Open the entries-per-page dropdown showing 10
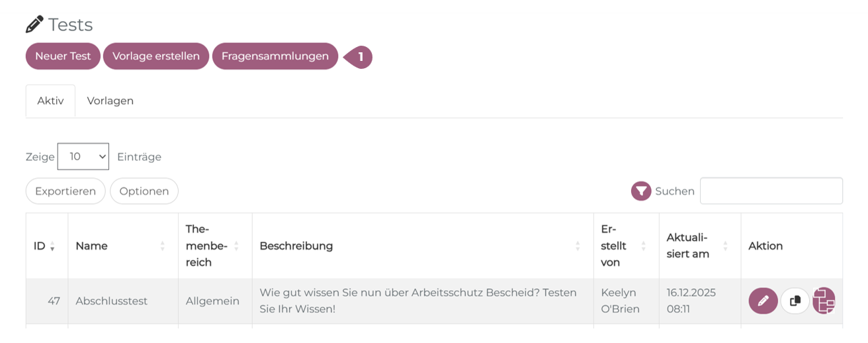 [83, 157]
